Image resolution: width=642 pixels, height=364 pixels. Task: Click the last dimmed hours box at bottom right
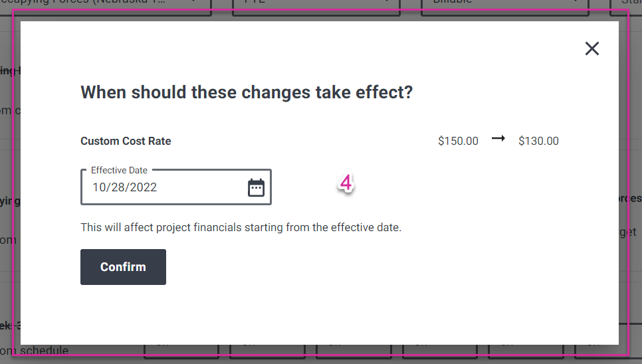tap(608, 351)
